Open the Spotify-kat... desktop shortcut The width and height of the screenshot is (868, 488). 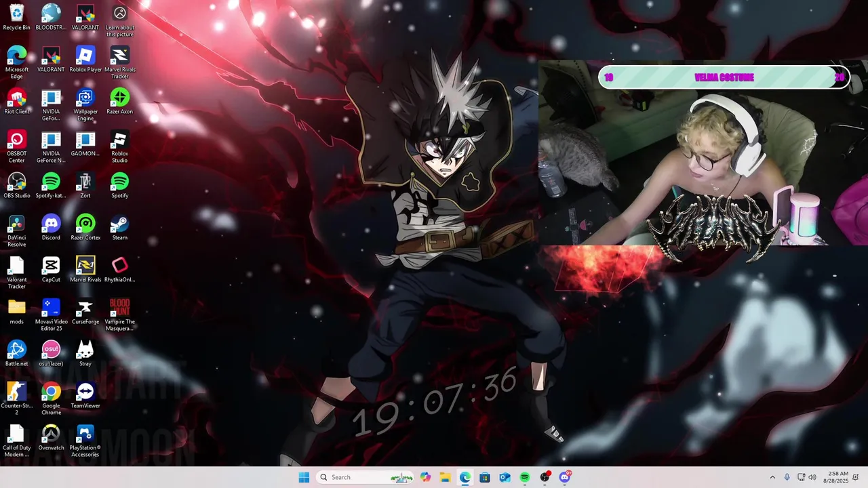pyautogui.click(x=51, y=186)
